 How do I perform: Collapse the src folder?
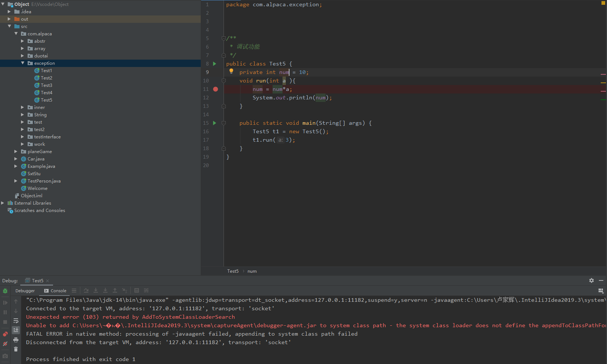[9, 26]
